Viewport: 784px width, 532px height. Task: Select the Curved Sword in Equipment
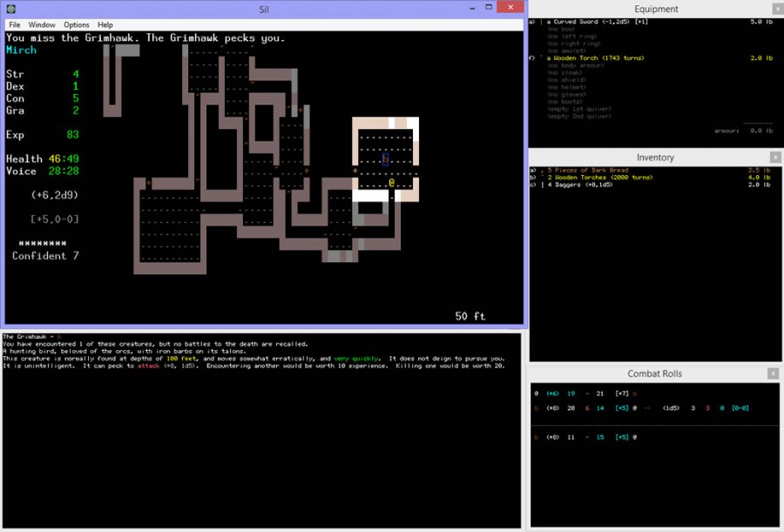[x=597, y=22]
